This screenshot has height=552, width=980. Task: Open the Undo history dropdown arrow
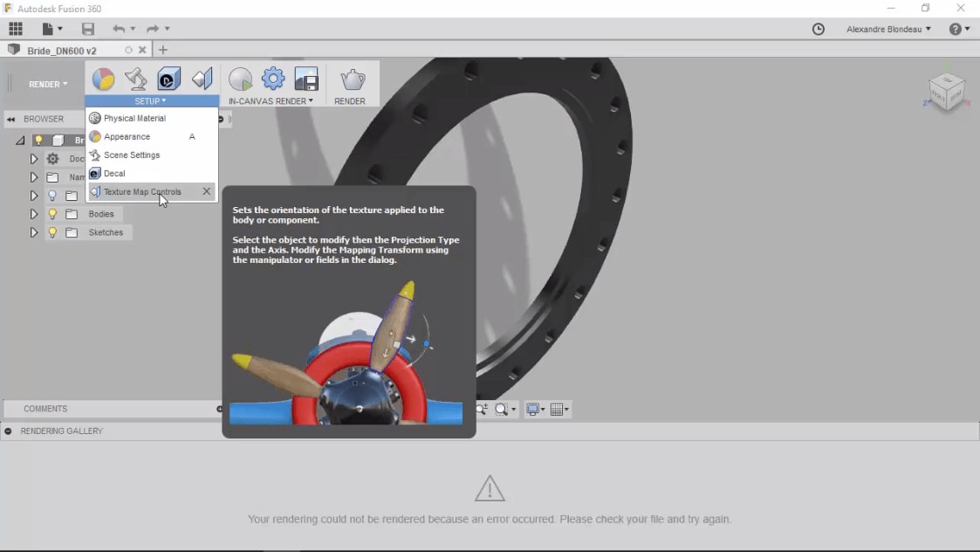pyautogui.click(x=133, y=29)
